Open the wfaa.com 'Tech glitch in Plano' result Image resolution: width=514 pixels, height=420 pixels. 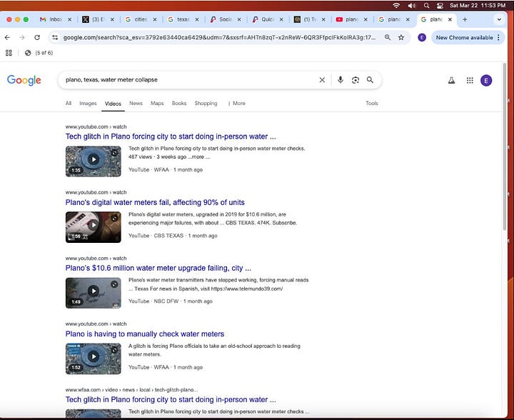[x=171, y=399]
